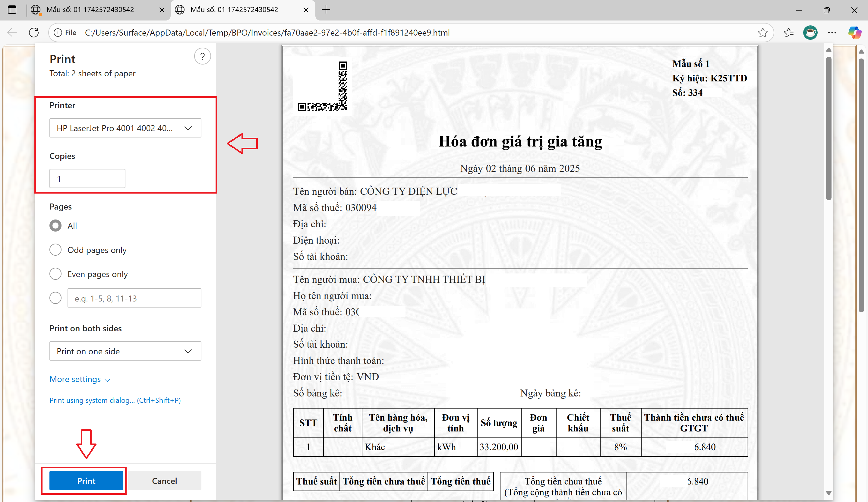This screenshot has height=502, width=868.
Task: Select the All pages radio button
Action: pos(55,226)
